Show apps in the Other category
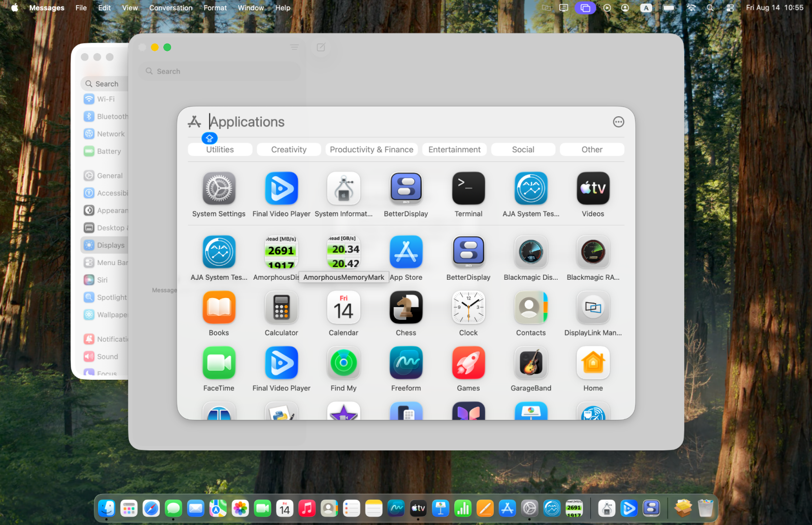This screenshot has height=525, width=812. coord(592,149)
